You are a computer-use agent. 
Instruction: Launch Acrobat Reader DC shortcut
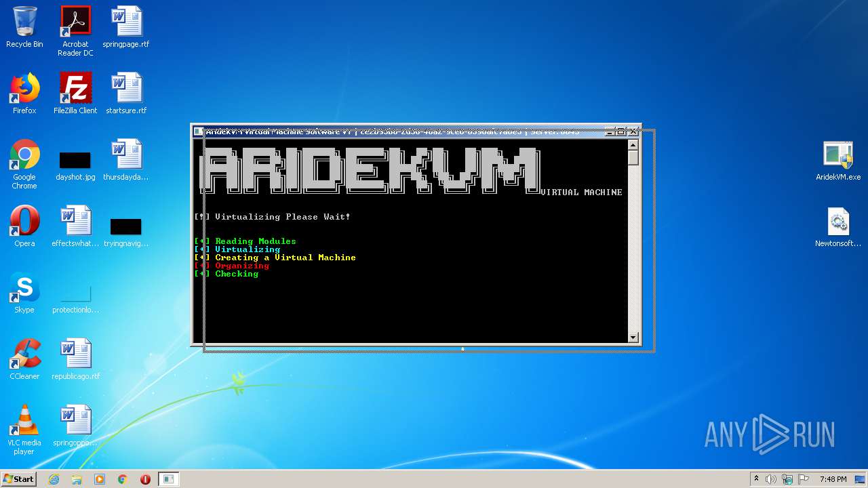(x=75, y=31)
